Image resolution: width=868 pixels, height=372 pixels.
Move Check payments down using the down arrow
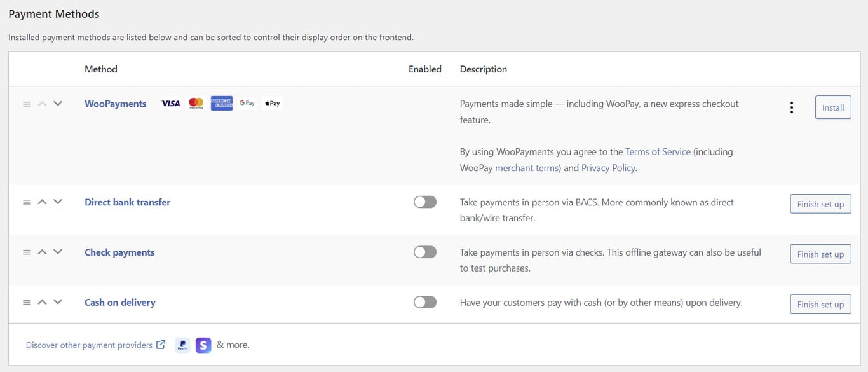click(58, 252)
